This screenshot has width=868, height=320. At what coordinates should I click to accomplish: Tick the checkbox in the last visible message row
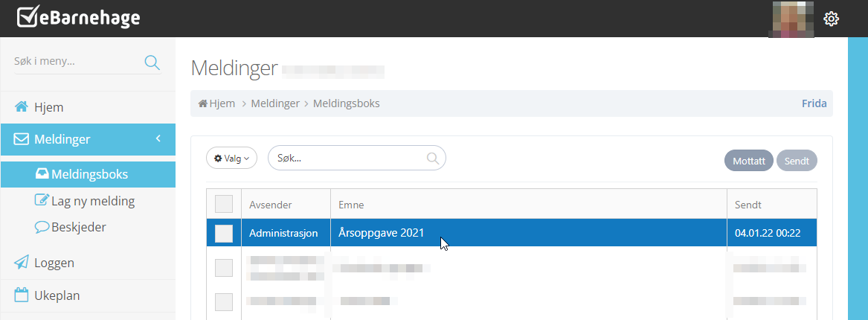(224, 301)
